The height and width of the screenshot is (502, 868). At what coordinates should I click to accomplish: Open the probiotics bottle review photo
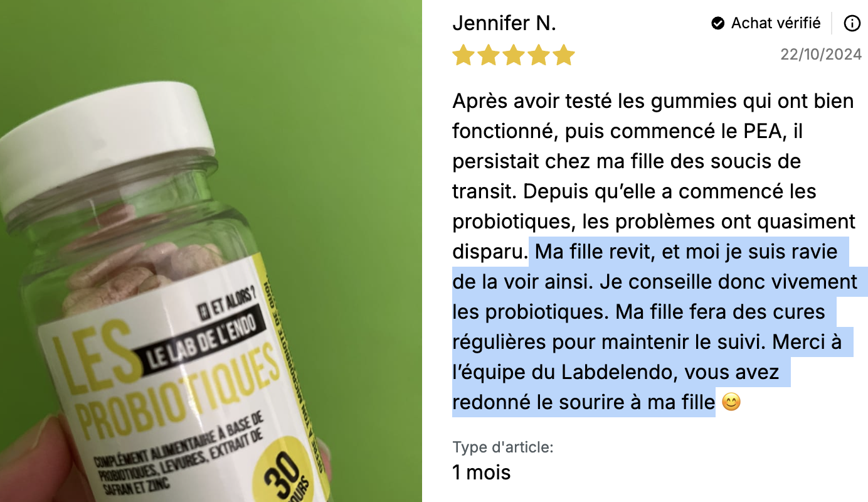pyautogui.click(x=211, y=251)
